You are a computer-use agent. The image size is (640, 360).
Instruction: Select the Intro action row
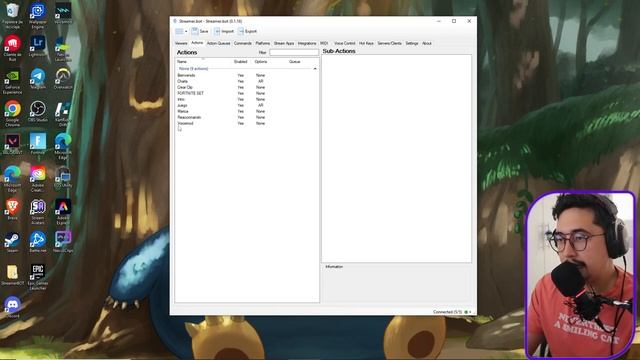pos(247,99)
